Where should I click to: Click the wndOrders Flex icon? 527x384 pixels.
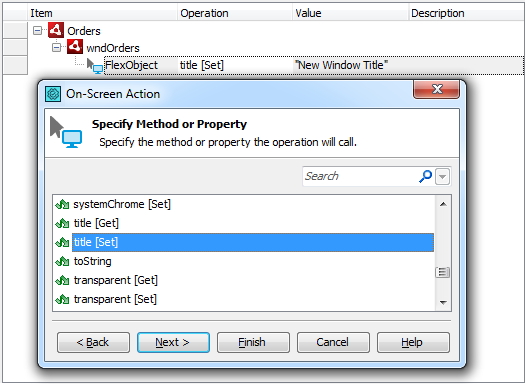[75, 47]
